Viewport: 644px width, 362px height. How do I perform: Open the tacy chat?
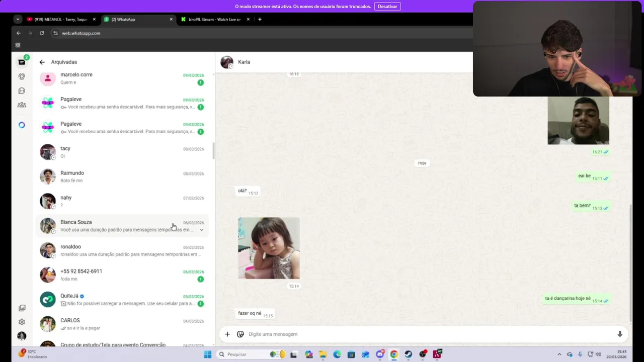[122, 152]
